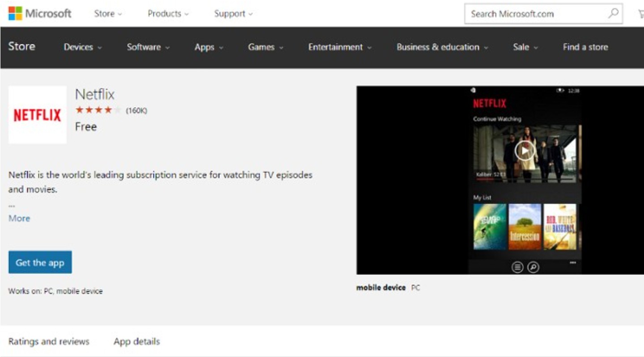
Task: Click the Works on: PC, mobile device text
Action: click(x=55, y=291)
